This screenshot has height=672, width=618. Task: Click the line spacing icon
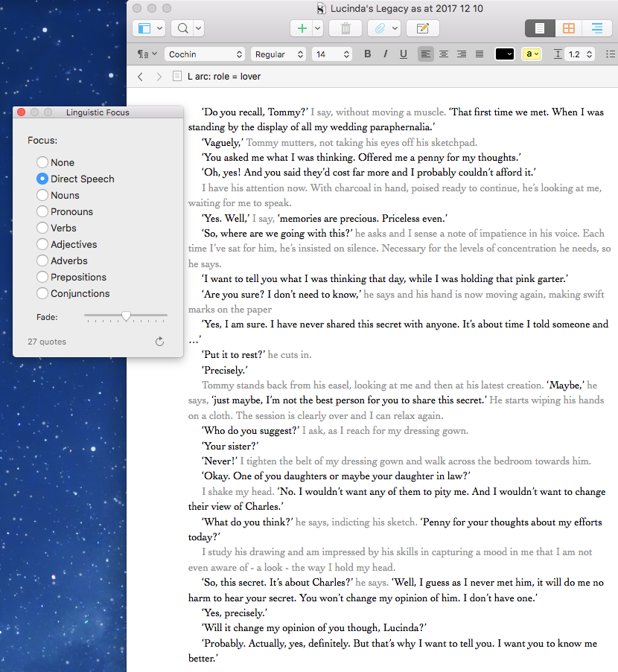pos(558,54)
